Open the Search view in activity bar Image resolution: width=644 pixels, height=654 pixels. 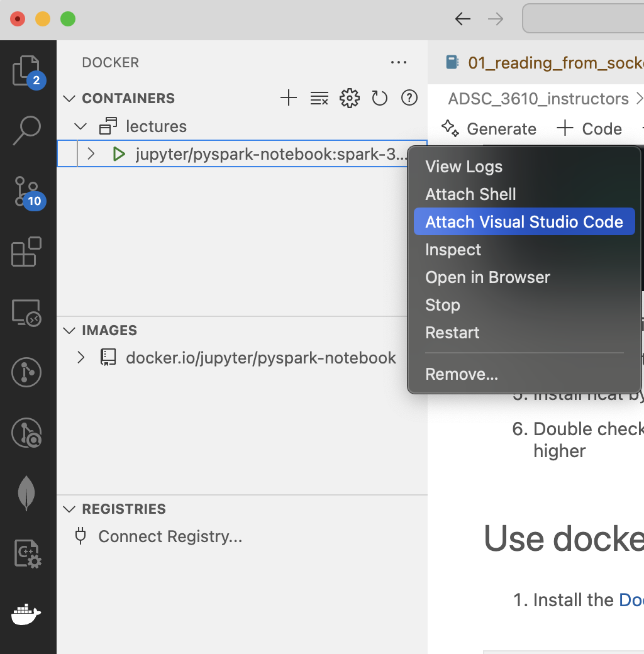[x=26, y=130]
